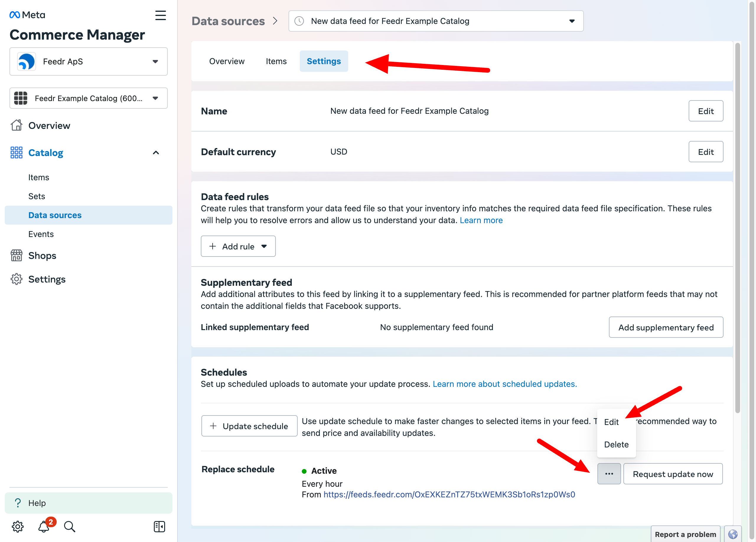Viewport: 756px width, 542px height.
Task: Click the Add supplementary feed button
Action: [666, 327]
